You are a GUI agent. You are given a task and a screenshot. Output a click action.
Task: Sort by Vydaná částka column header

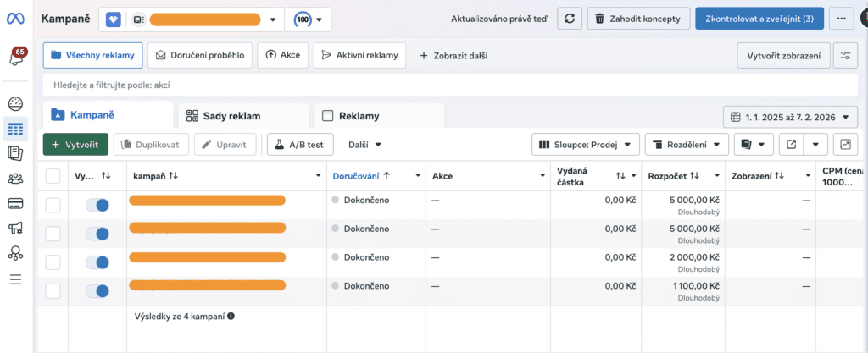(x=620, y=175)
